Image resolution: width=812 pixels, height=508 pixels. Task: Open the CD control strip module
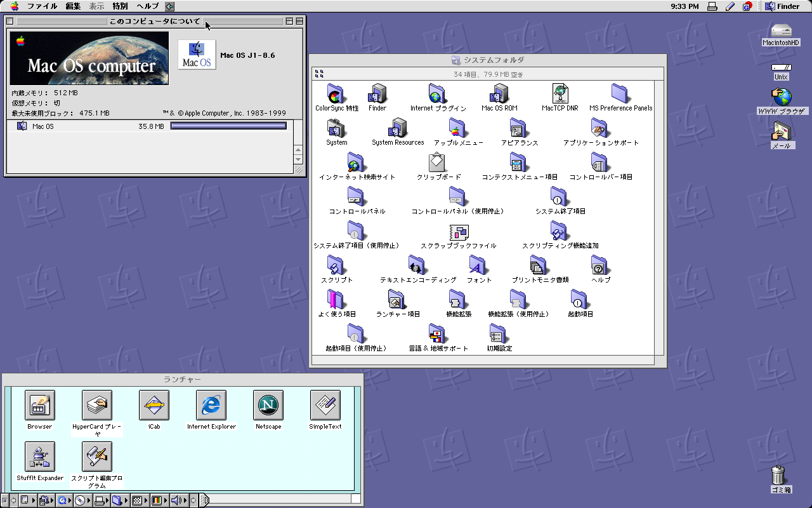(x=82, y=500)
